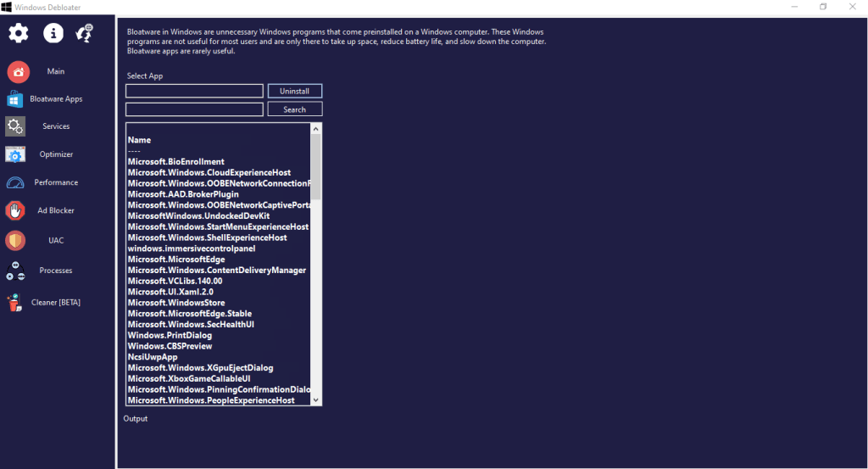Click the Processes nodes icon

pyautogui.click(x=15, y=271)
